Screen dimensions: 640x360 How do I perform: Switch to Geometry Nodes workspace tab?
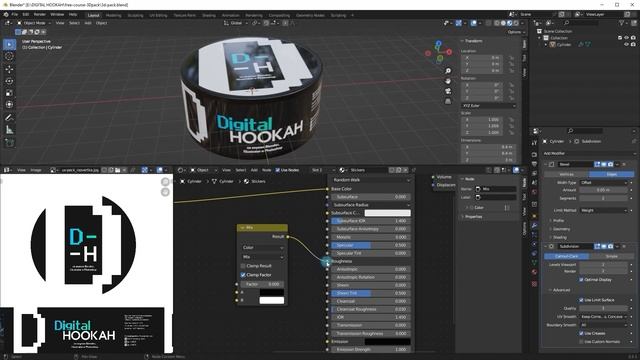[310, 16]
